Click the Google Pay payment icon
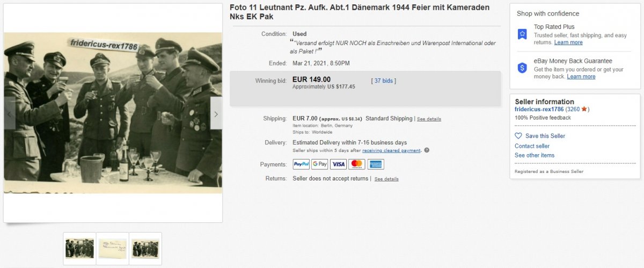The height and width of the screenshot is (268, 644). pyautogui.click(x=320, y=164)
